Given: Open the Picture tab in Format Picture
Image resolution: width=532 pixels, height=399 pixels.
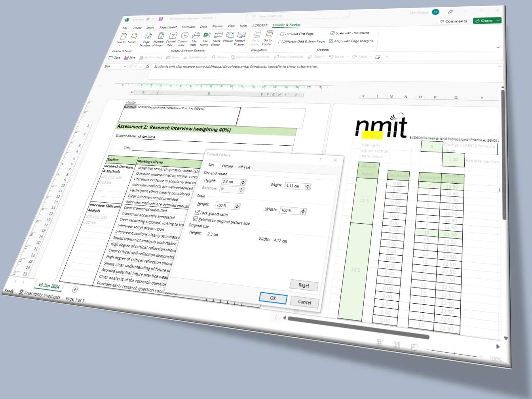Looking at the screenshot, I should [x=227, y=166].
